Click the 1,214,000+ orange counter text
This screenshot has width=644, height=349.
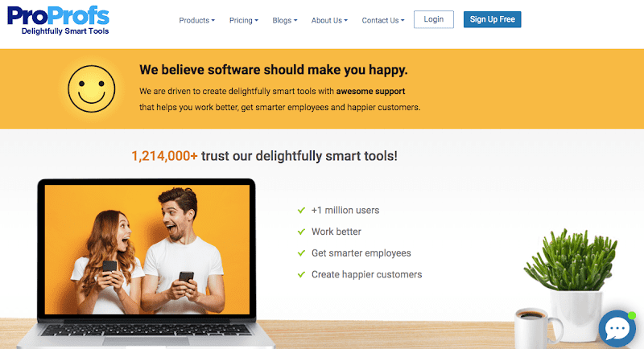point(164,156)
